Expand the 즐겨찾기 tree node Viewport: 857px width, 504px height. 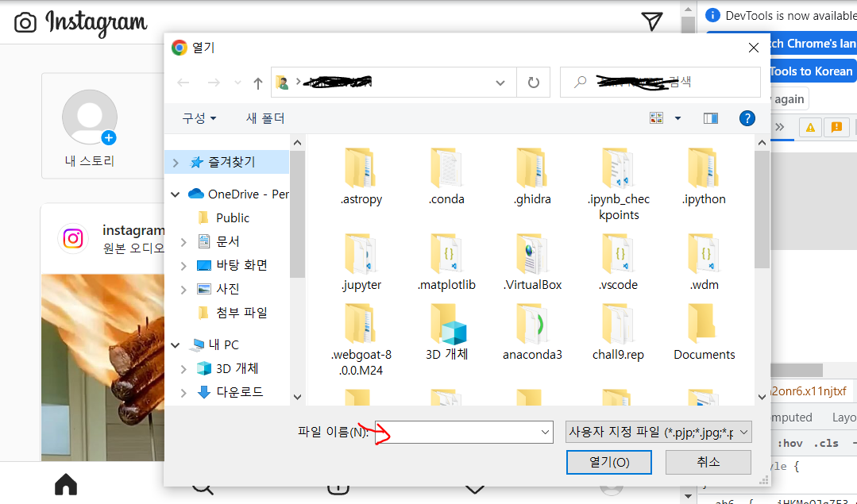176,162
